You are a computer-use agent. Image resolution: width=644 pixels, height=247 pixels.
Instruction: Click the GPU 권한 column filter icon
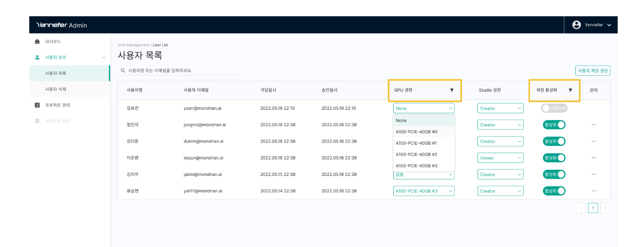click(452, 90)
